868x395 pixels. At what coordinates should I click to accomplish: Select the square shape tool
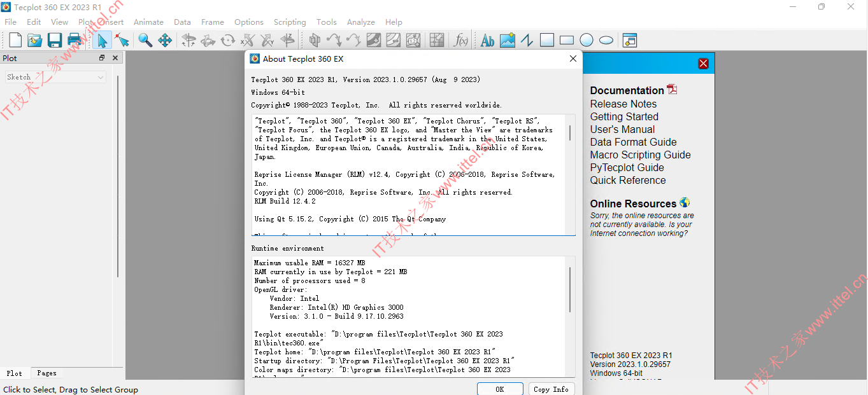pyautogui.click(x=547, y=40)
